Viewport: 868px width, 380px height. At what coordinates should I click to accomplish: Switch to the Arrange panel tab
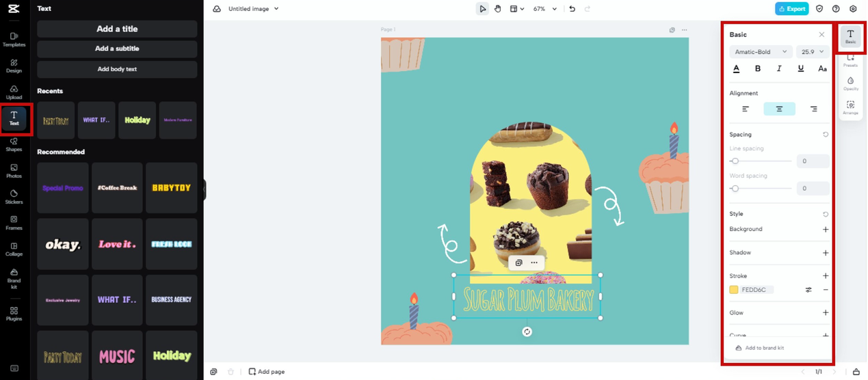coord(850,107)
